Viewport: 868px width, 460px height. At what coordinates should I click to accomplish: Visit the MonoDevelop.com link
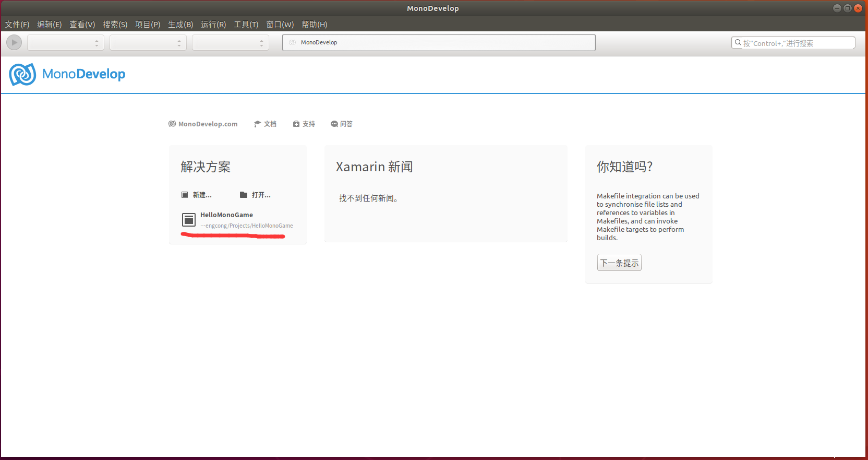(x=208, y=124)
